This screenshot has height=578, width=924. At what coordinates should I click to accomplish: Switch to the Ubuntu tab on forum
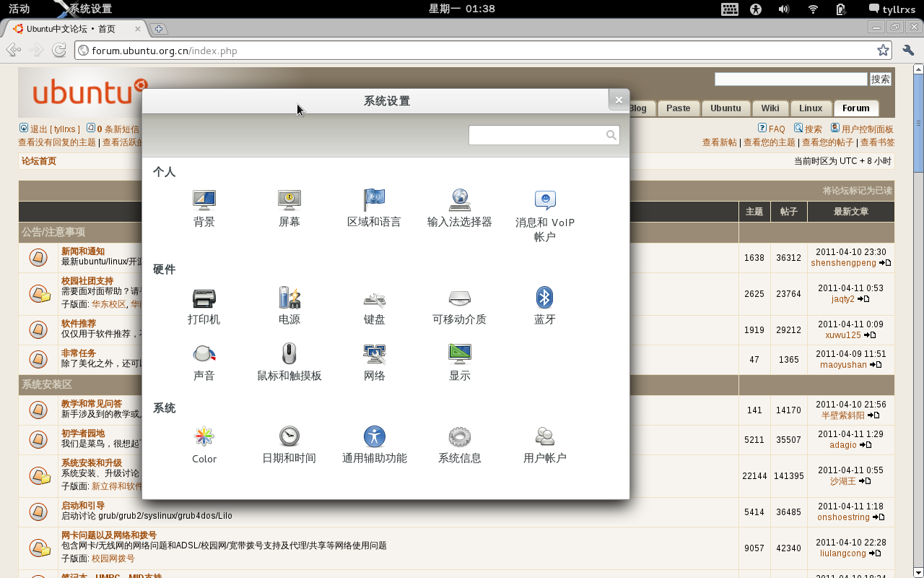tap(725, 108)
